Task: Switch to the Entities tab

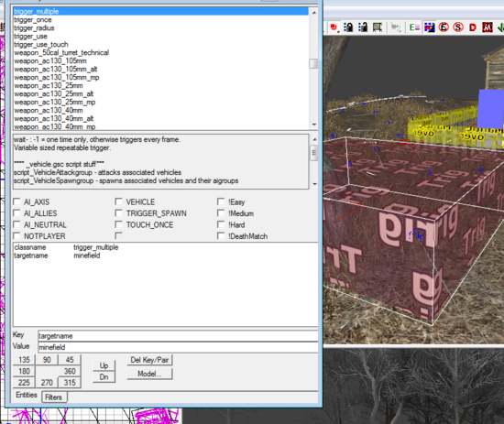Action: coord(27,395)
